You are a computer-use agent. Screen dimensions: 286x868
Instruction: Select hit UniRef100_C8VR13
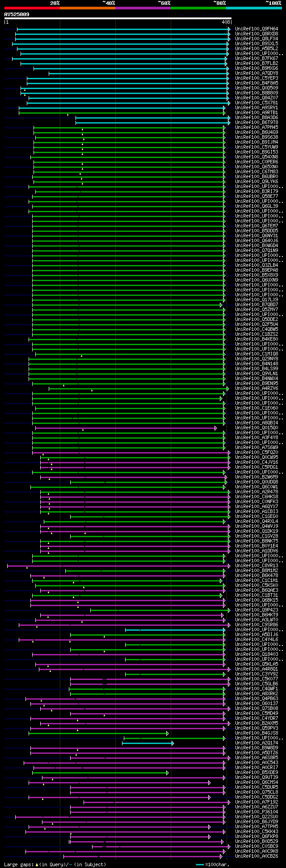point(257,566)
